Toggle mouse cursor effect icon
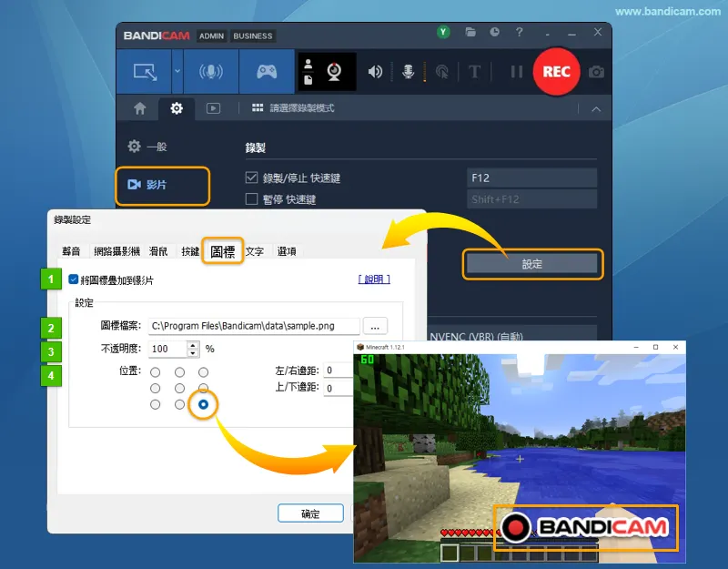Screen dimensions: 728x569 442,72
